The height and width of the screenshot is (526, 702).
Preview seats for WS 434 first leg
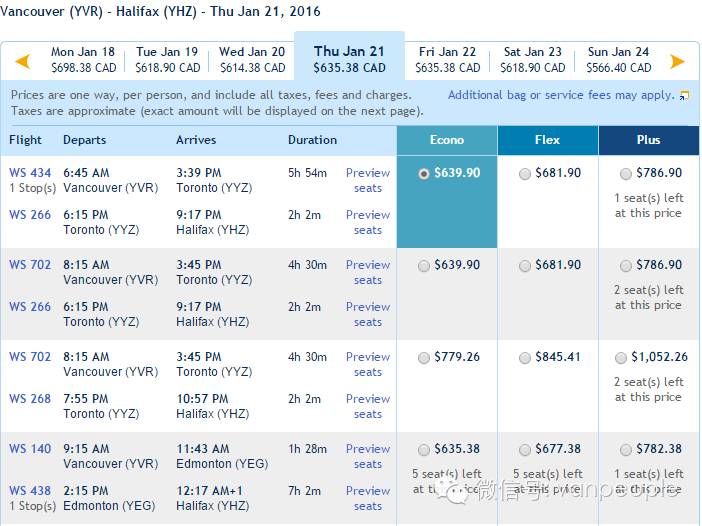pyautogui.click(x=368, y=180)
